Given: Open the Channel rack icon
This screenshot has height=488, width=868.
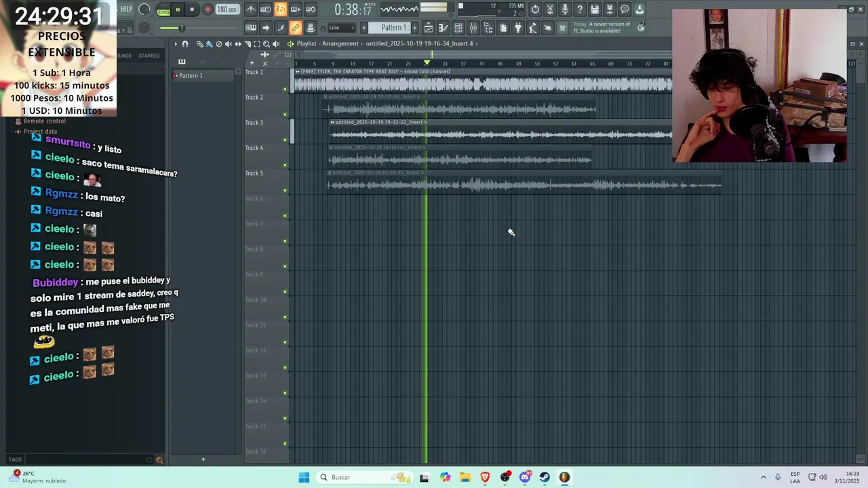Looking at the screenshot, I should click(x=458, y=28).
